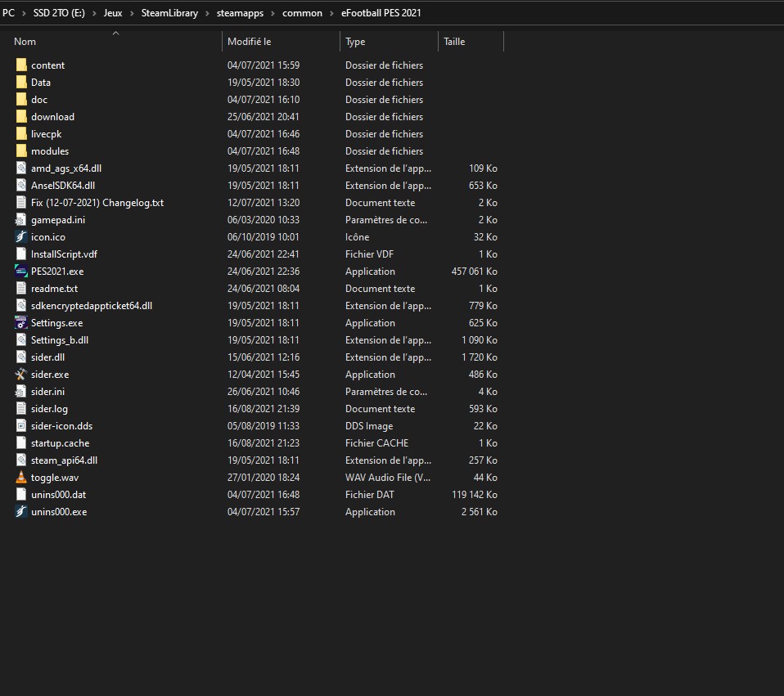Click the Changelog.txt document icon

(21, 202)
